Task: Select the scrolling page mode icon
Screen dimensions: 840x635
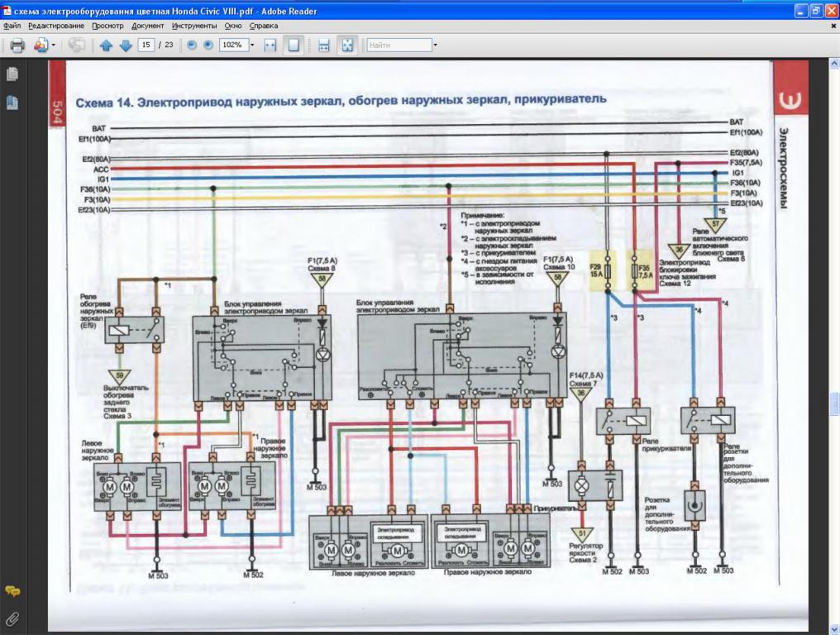Action: (x=323, y=45)
